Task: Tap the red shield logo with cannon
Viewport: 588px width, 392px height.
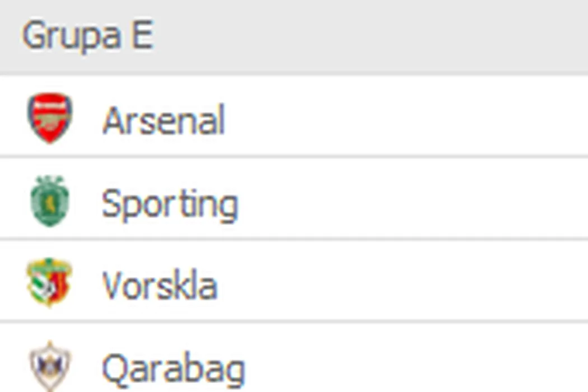Action: (x=50, y=118)
